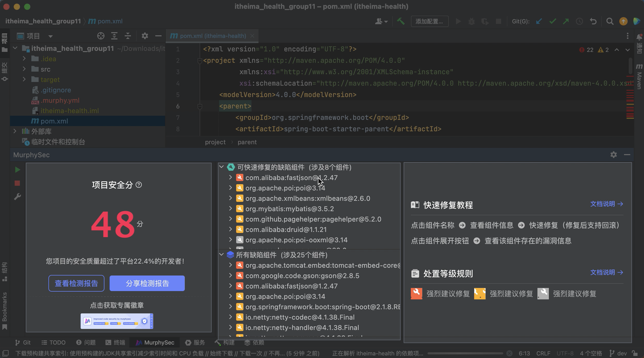Viewport: 644px width, 358px height.
Task: Click the Git rollback undo icon
Action: click(x=593, y=21)
